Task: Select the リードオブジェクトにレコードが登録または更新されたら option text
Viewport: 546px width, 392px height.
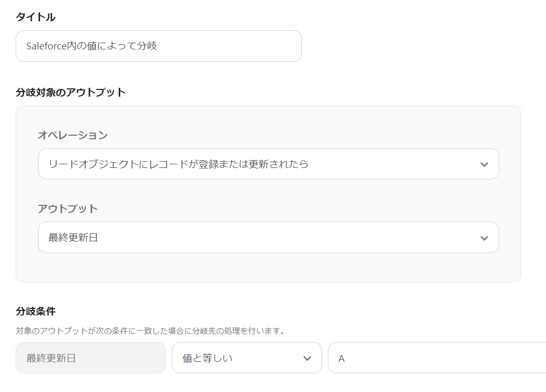Action: (179, 164)
